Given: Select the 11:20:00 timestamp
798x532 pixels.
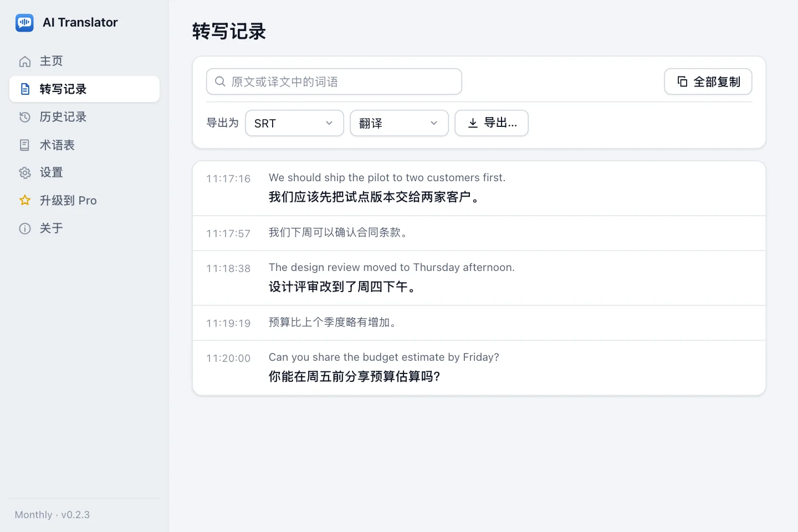Looking at the screenshot, I should pyautogui.click(x=228, y=358).
